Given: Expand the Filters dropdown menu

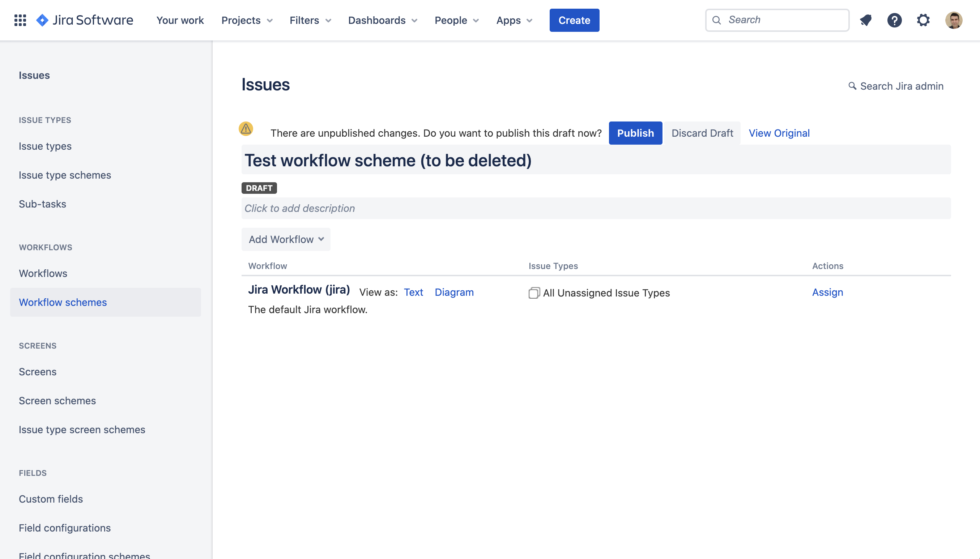Looking at the screenshot, I should 310,20.
